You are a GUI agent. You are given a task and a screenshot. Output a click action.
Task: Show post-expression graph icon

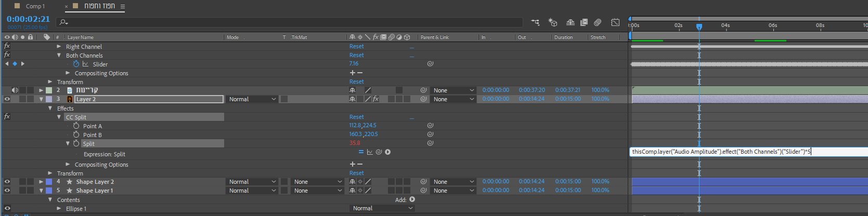pos(370,152)
